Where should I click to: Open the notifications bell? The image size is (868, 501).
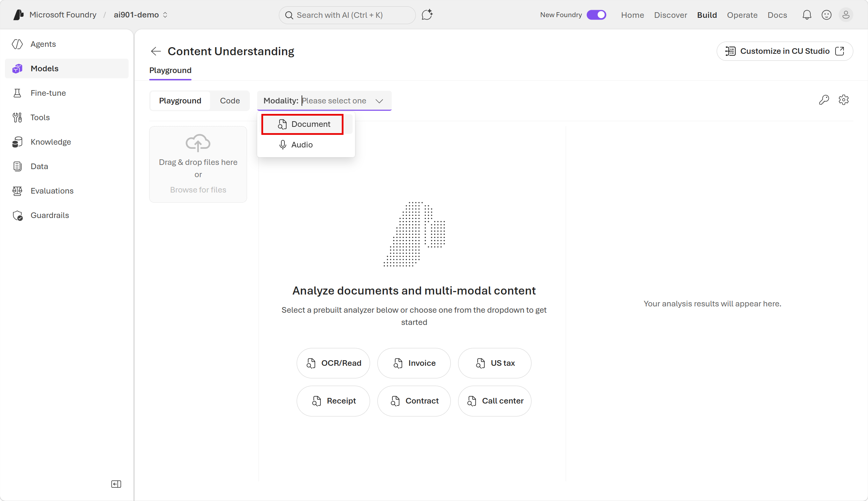807,15
